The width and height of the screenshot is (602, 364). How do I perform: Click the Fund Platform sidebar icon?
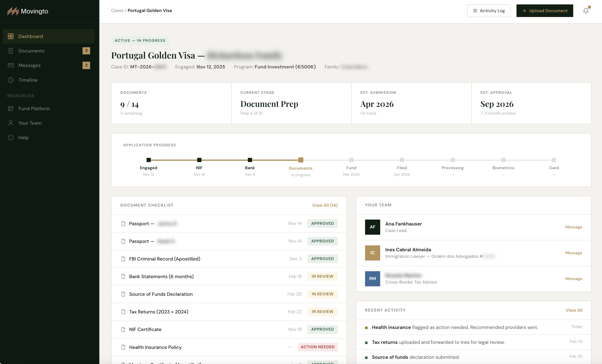(x=11, y=109)
